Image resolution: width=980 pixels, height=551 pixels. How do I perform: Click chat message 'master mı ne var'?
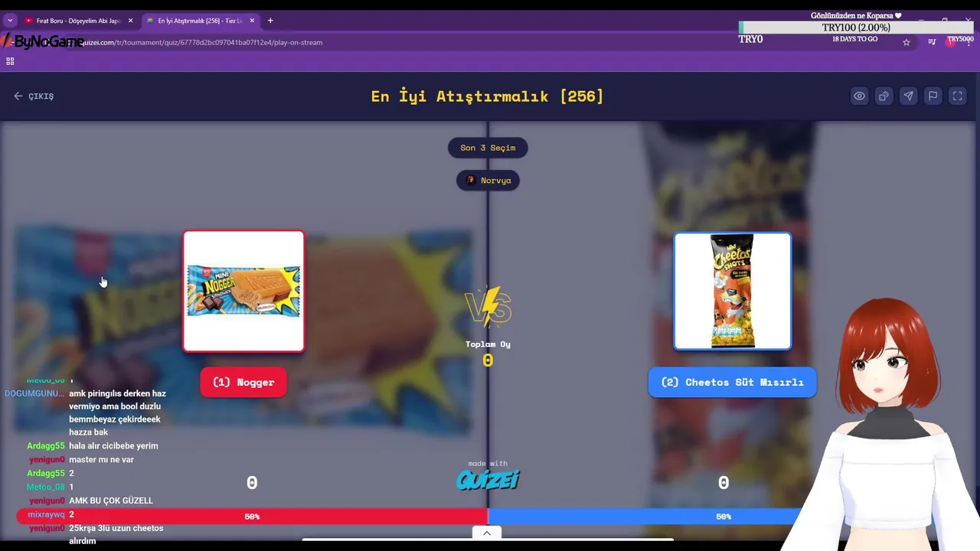(x=101, y=460)
